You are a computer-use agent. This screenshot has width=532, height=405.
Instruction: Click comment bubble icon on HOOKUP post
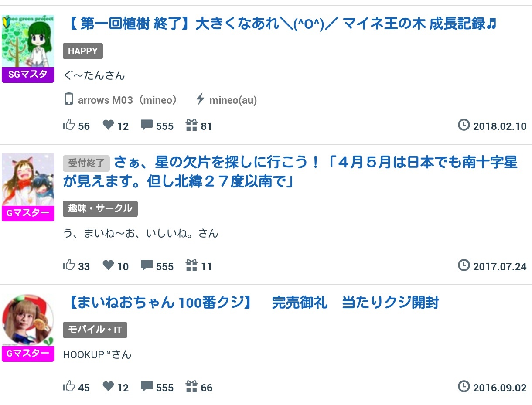point(147,387)
